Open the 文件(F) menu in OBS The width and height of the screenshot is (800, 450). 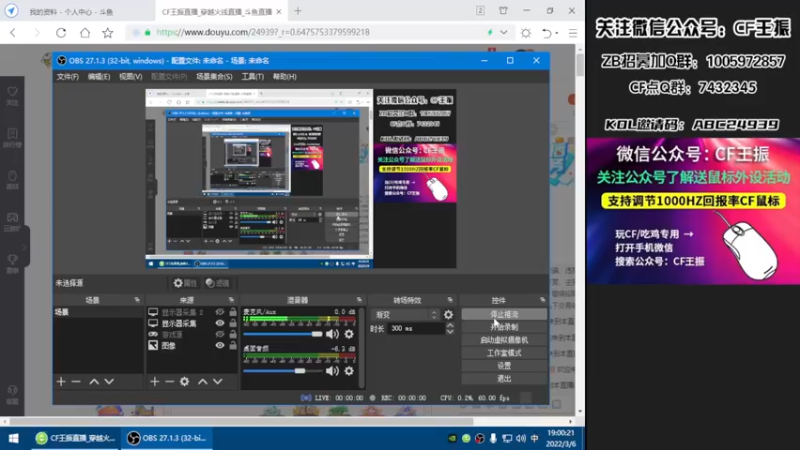click(x=68, y=77)
